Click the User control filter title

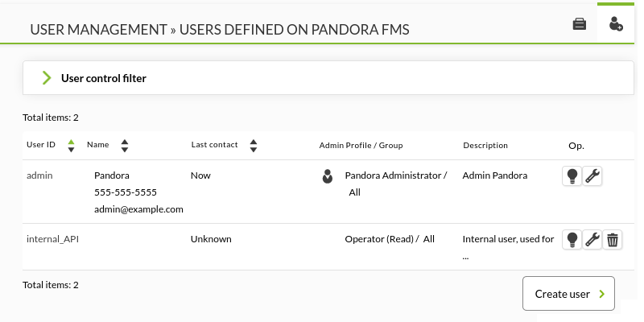tap(104, 78)
